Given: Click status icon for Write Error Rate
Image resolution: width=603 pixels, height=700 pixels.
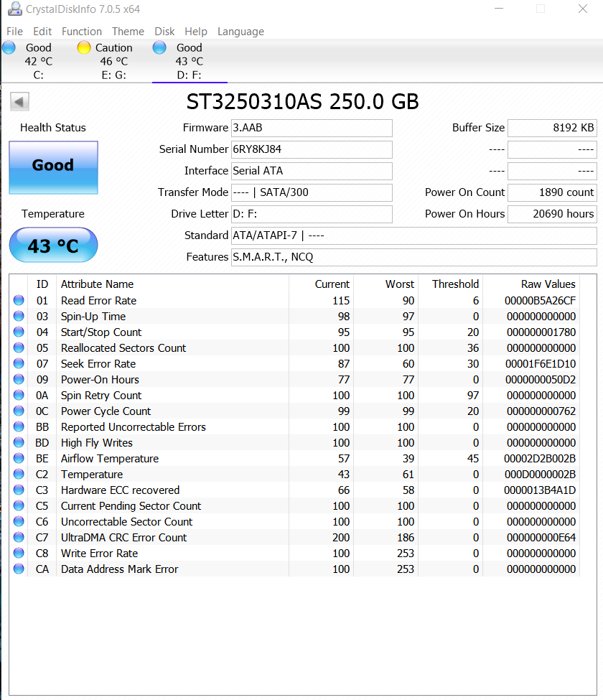Looking at the screenshot, I should (x=19, y=553).
